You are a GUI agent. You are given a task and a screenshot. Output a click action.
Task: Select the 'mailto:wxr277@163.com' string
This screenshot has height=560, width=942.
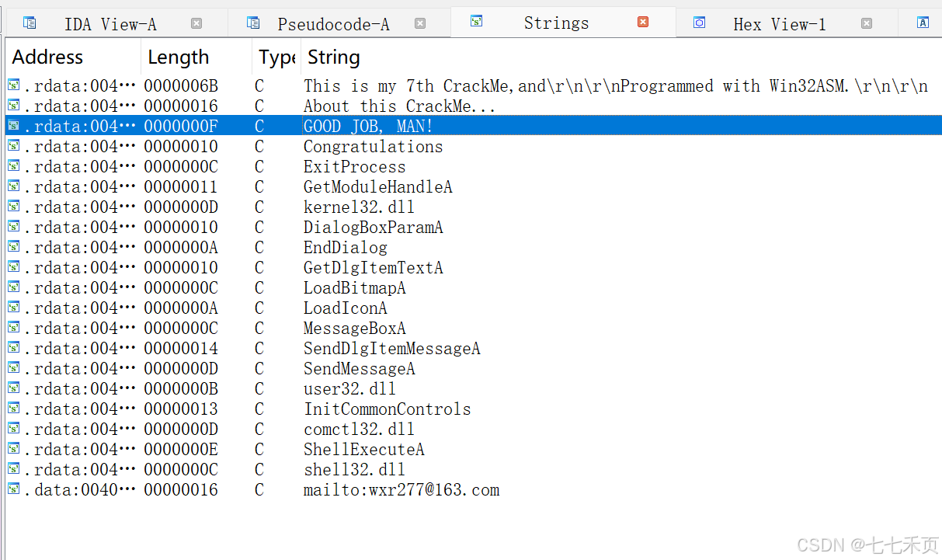click(x=401, y=490)
